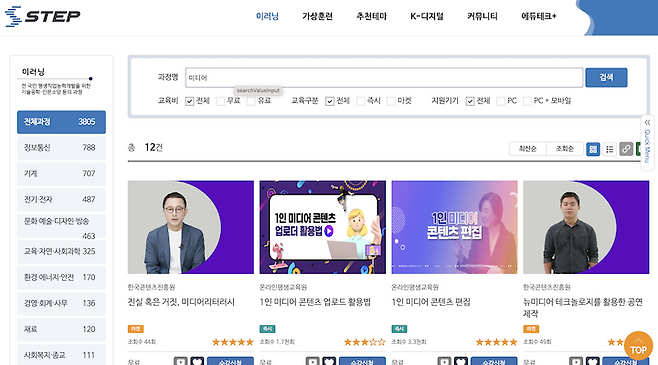Collapse Quick Menu with double chevron
658x365 pixels.
tap(647, 123)
